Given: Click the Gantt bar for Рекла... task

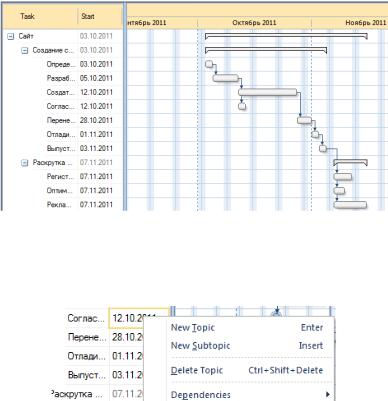Looking at the screenshot, I should [x=350, y=205].
